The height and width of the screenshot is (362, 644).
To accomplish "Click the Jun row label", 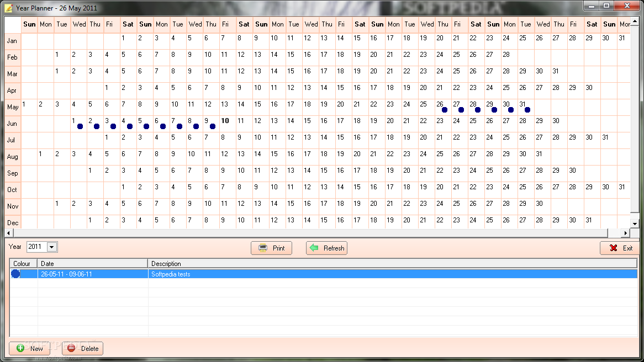I will [12, 124].
